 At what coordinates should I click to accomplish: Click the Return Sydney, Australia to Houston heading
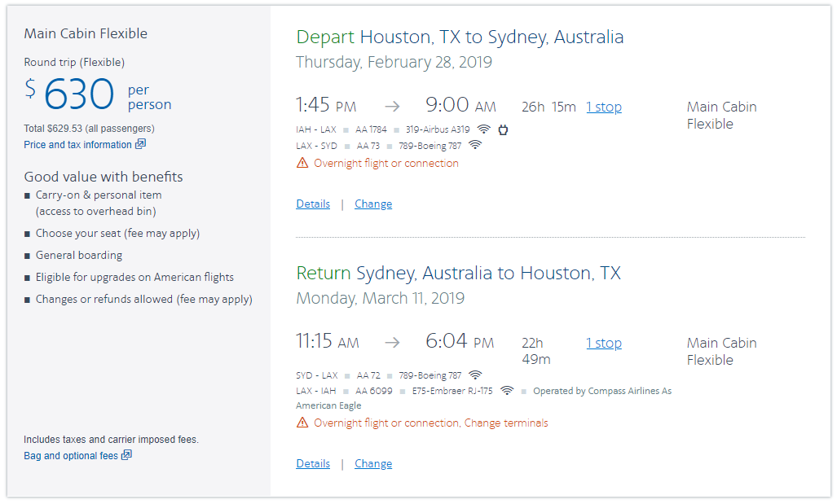(x=458, y=273)
